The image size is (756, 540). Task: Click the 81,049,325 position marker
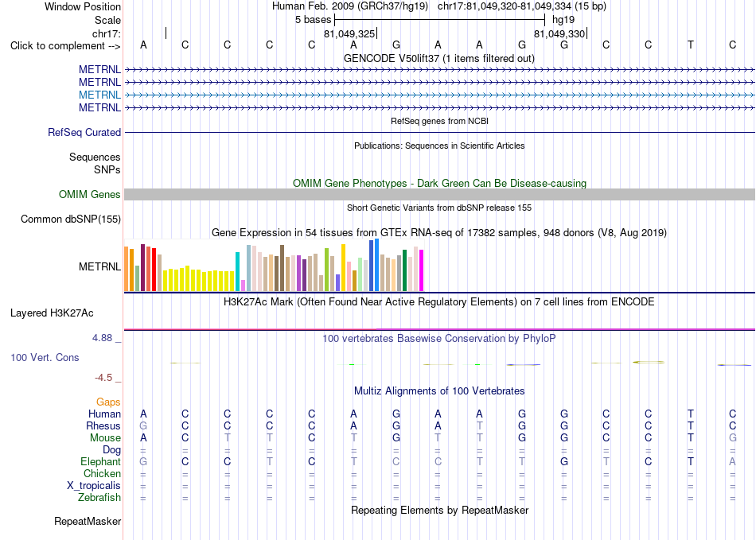coord(349,33)
